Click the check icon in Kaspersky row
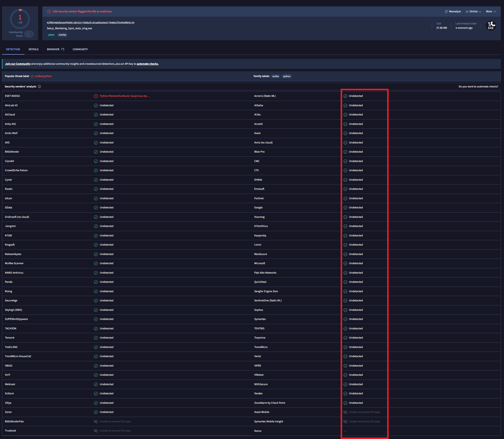This screenshot has height=439, width=504. click(345, 236)
